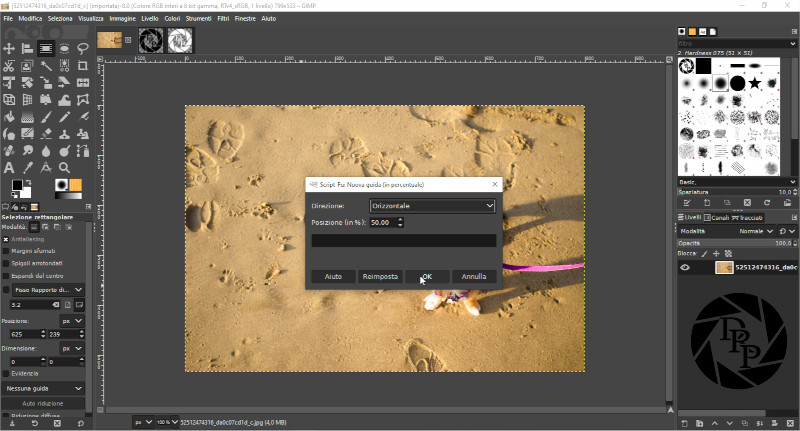This screenshot has width=800, height=431.
Task: Select the Ellipse Select tool
Action: (x=65, y=48)
